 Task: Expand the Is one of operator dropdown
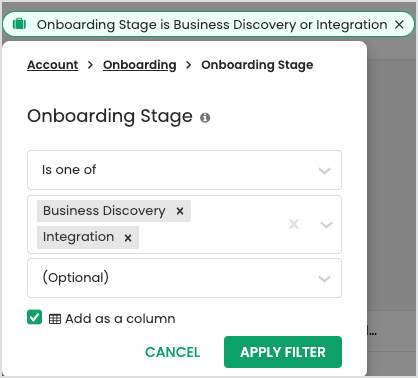pos(184,170)
